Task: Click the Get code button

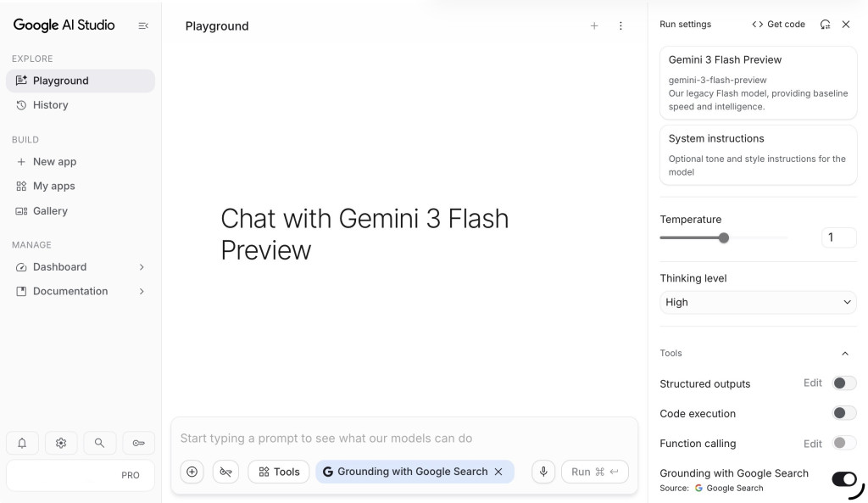Action: [778, 25]
